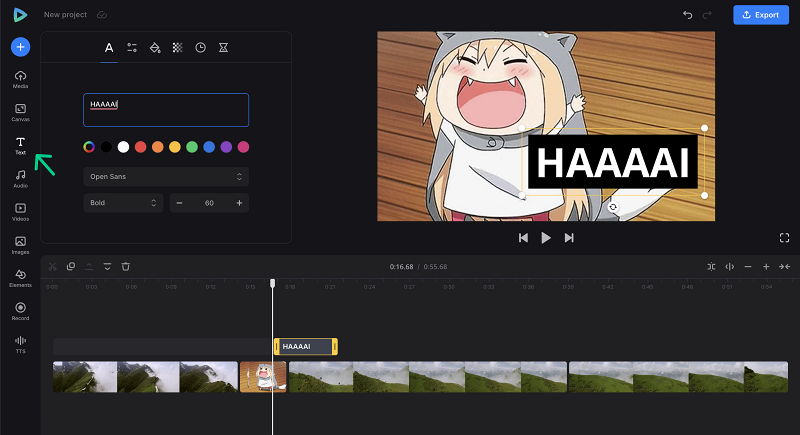The image size is (800, 435).
Task: Move the layer up in timeline toolbar
Action: (x=89, y=267)
